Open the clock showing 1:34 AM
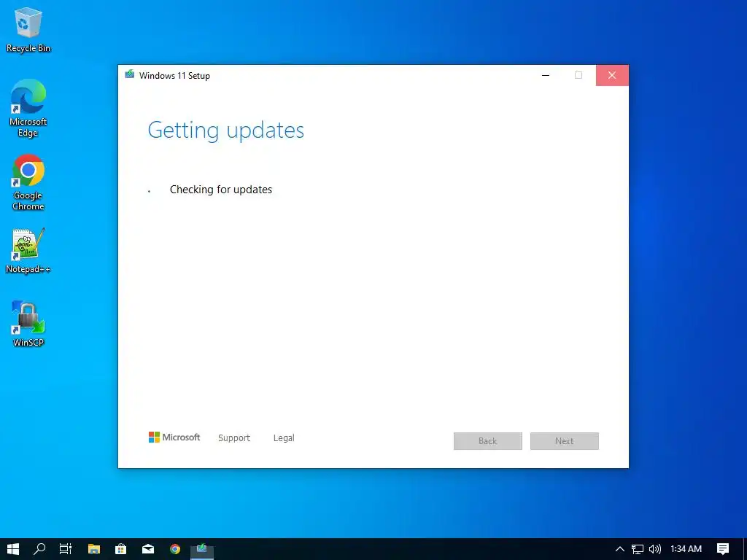 [x=686, y=549]
